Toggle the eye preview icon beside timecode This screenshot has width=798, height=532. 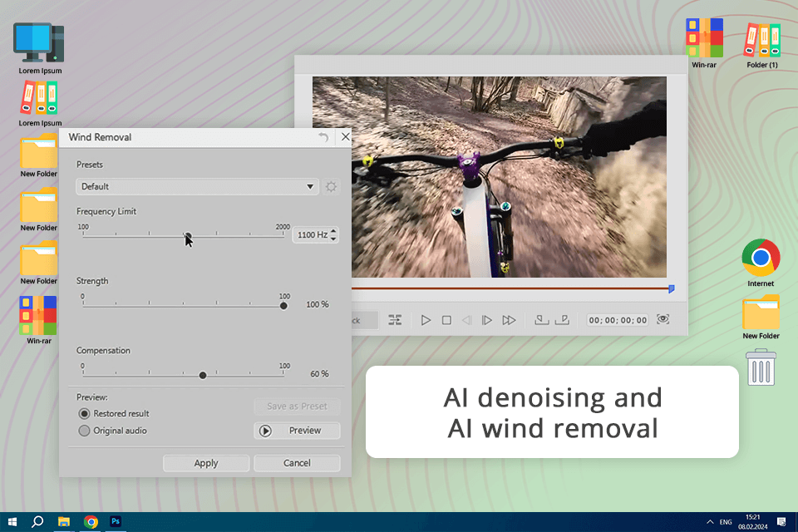pos(663,319)
